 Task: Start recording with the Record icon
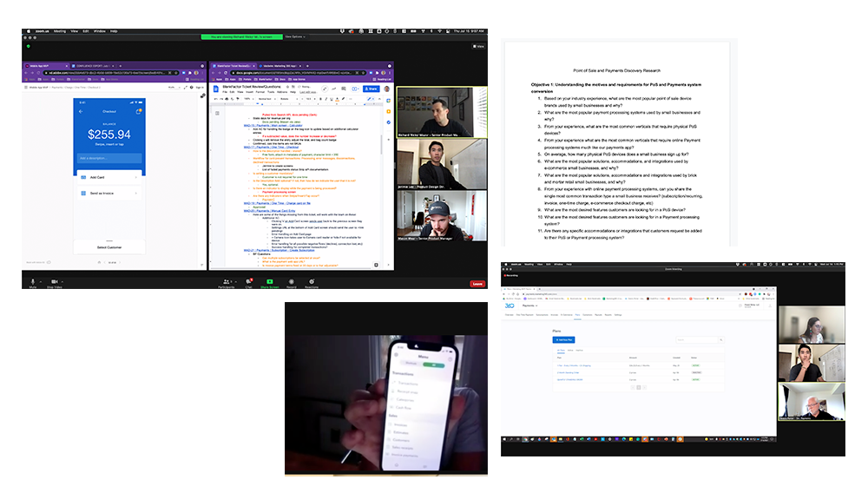click(291, 283)
